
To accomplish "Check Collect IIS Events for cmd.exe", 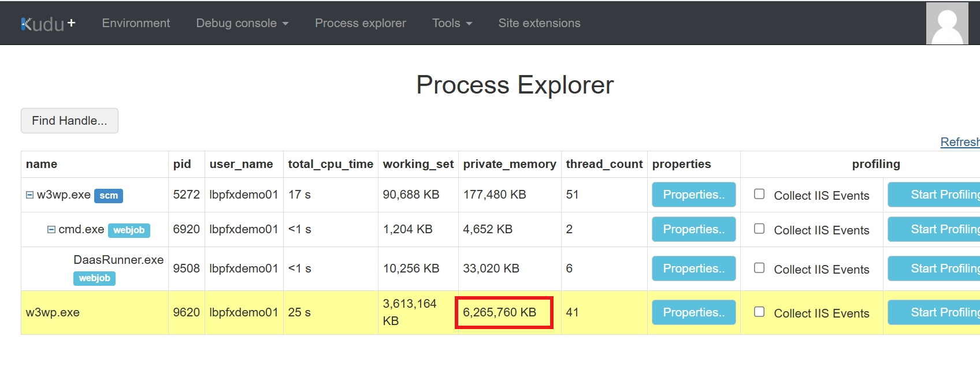I will pyautogui.click(x=759, y=229).
